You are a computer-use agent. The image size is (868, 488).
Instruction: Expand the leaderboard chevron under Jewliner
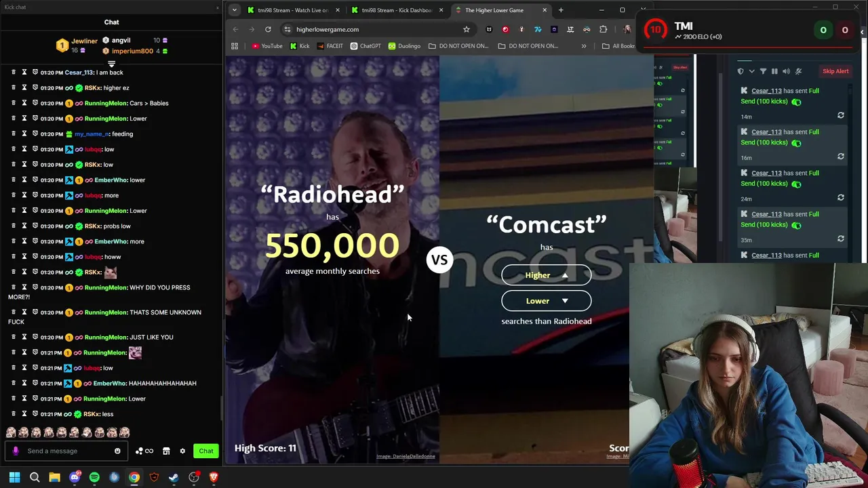click(x=111, y=64)
